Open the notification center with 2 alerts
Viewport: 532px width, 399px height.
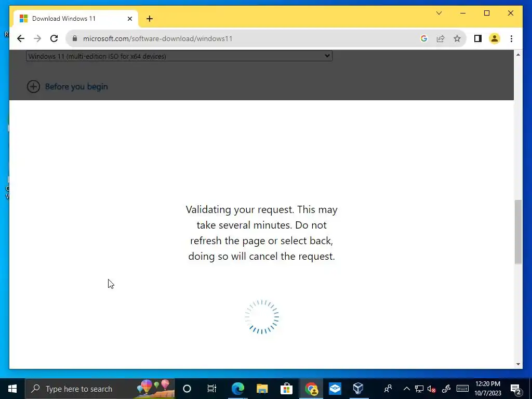coord(516,389)
